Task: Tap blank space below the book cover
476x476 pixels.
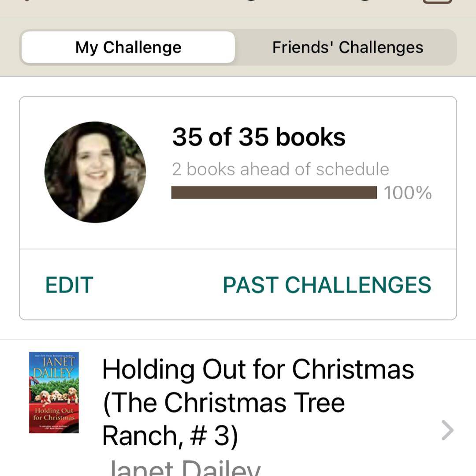Action: (x=54, y=454)
